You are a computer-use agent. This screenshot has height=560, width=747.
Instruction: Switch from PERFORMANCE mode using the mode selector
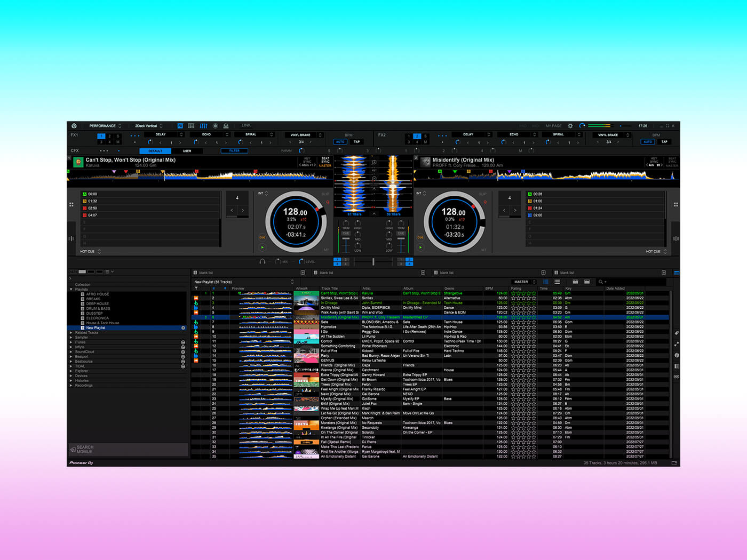click(105, 125)
